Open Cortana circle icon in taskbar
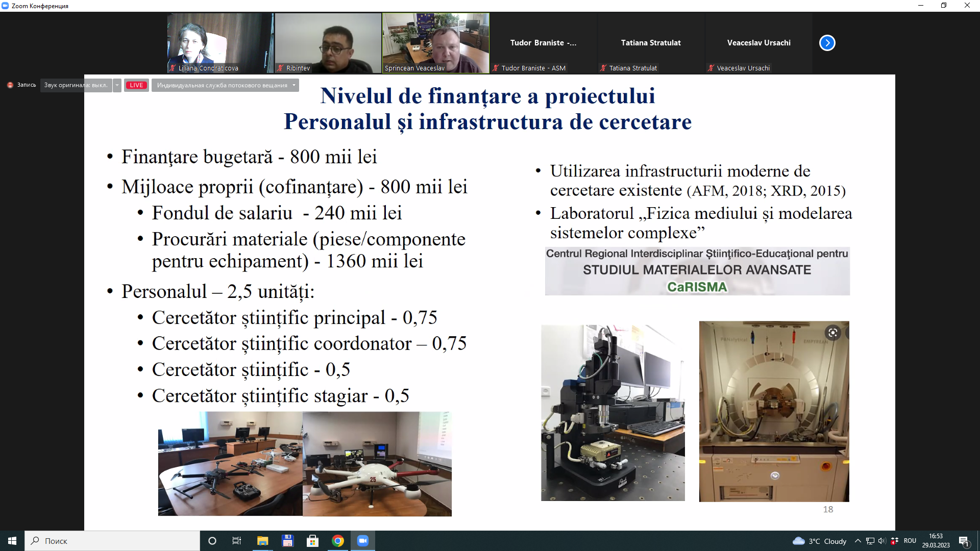This screenshot has width=980, height=551. click(x=212, y=541)
